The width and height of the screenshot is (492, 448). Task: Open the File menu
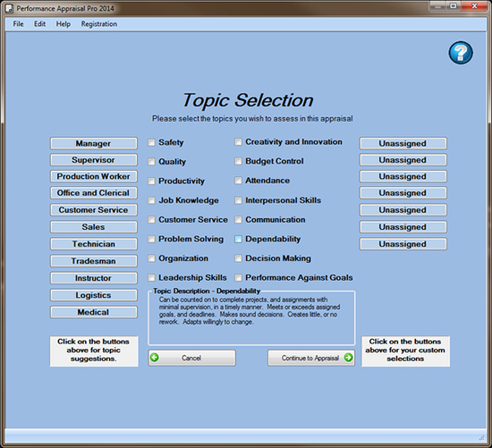[18, 24]
